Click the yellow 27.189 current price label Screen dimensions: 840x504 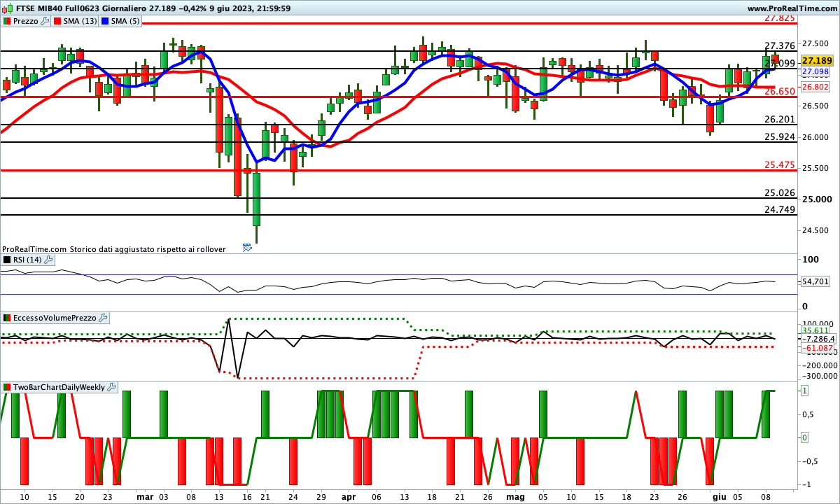coord(816,61)
